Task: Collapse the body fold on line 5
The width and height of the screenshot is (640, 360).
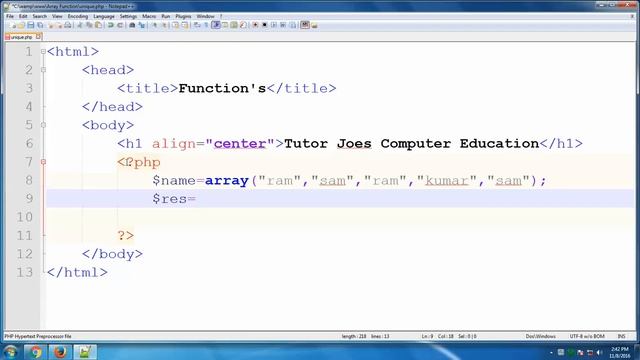Action: (x=43, y=125)
